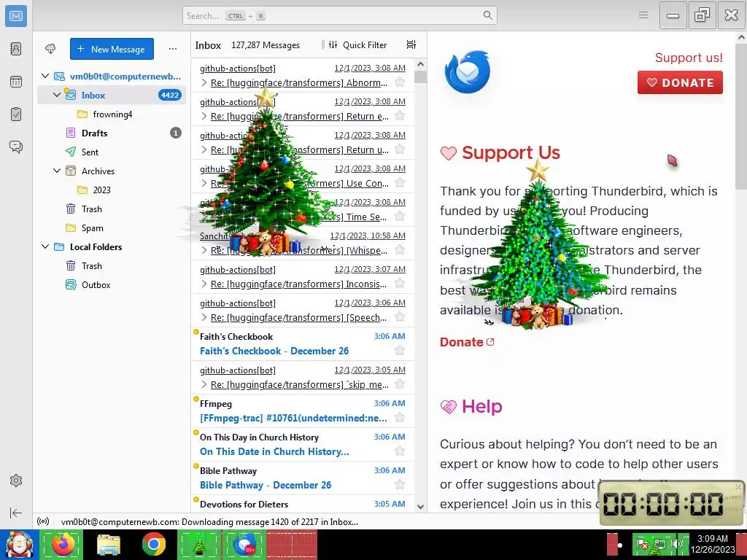
Task: Collapse the Local Folders chevron
Action: click(x=45, y=246)
